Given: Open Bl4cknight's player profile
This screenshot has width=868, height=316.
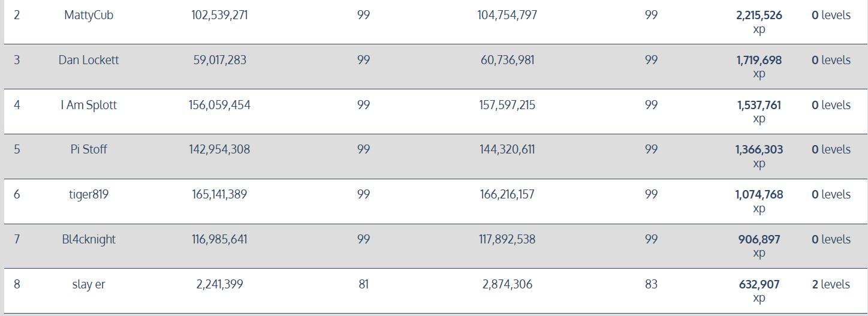Looking at the screenshot, I should (x=89, y=239).
